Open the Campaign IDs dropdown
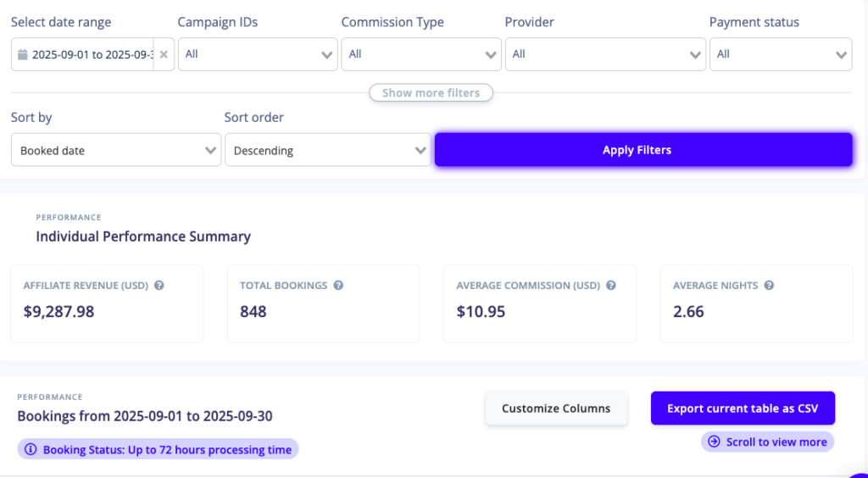Viewport: 868px width, 478px height. (258, 54)
